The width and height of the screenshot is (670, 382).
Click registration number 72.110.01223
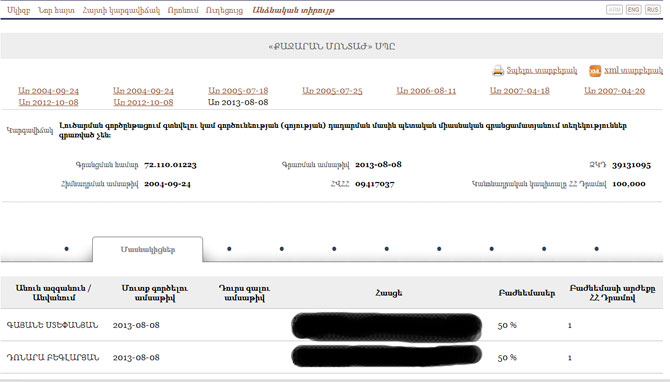tap(170, 165)
